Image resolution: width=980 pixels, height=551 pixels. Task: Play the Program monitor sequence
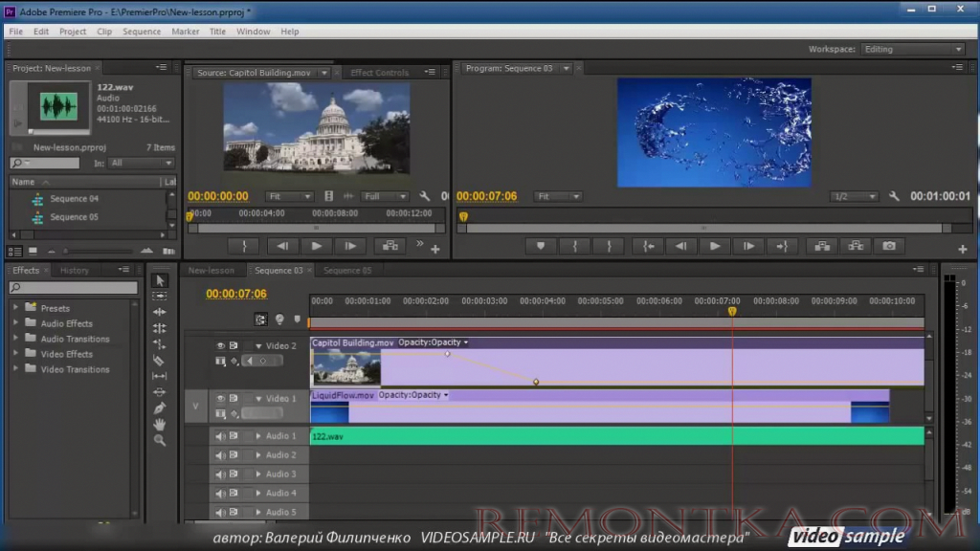pyautogui.click(x=714, y=246)
